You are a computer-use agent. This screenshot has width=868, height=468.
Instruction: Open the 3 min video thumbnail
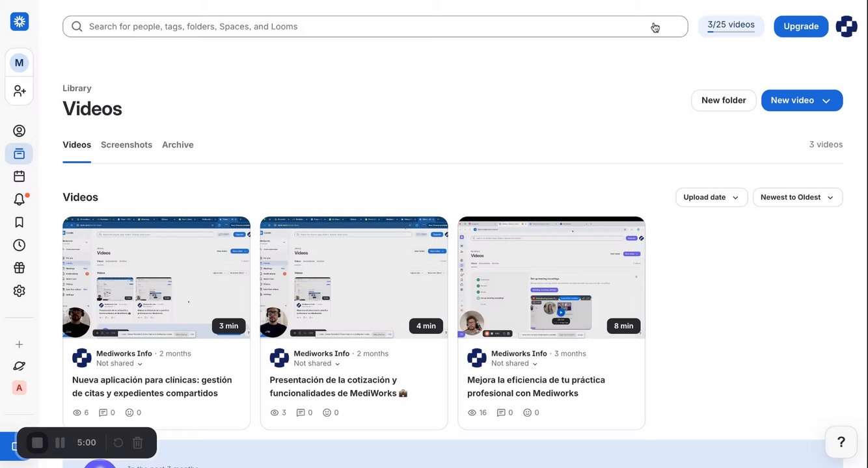tap(156, 278)
